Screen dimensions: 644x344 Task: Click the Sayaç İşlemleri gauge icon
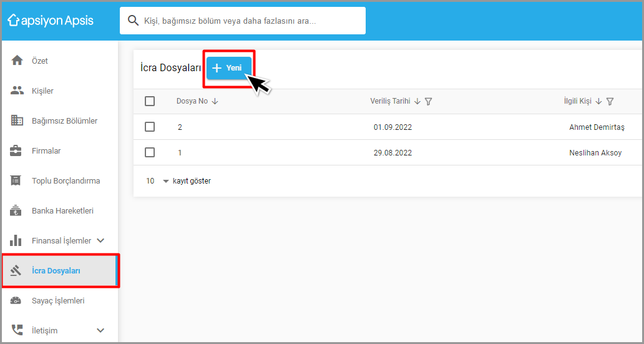[x=16, y=300]
